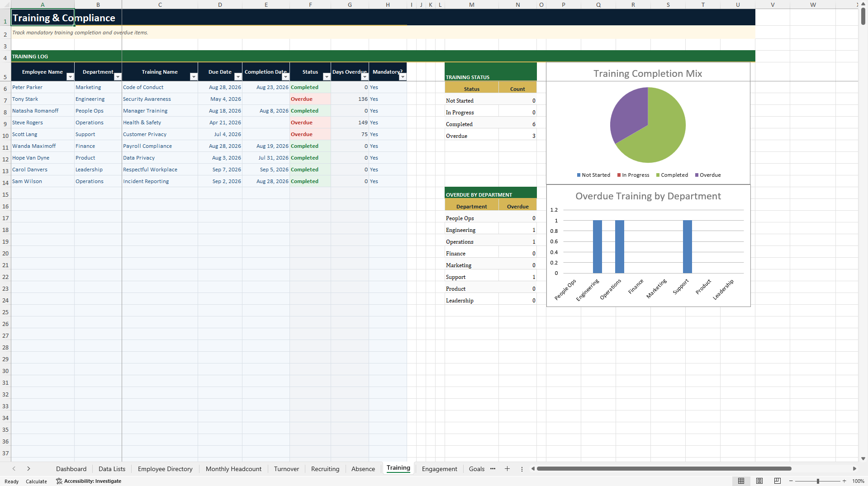Select the Carol Danvers cell

coord(43,170)
